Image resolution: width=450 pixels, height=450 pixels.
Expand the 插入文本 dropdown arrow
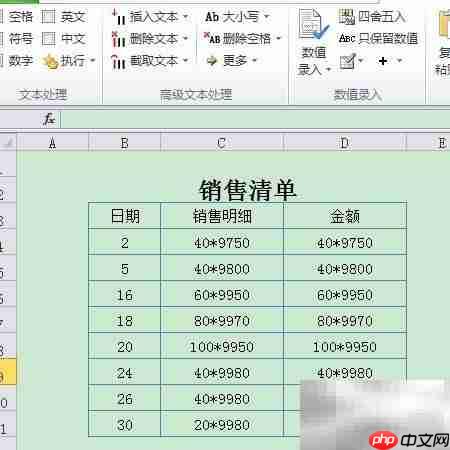point(185,16)
